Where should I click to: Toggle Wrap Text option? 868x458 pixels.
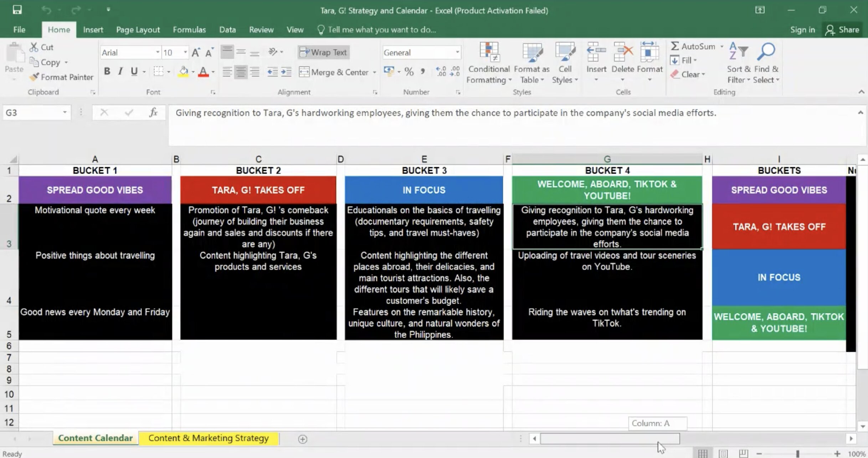tap(323, 52)
